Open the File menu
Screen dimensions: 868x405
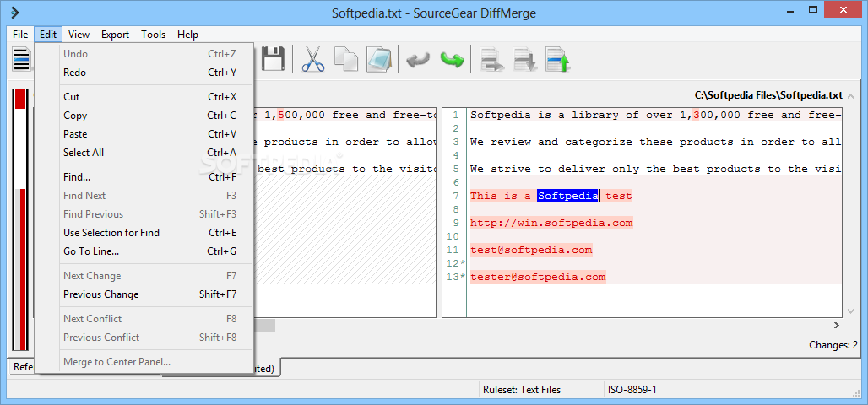(20, 35)
